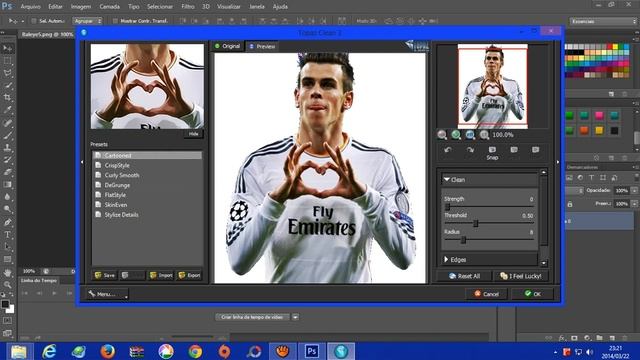Switch to Photoshop taskbar icon

[312, 351]
